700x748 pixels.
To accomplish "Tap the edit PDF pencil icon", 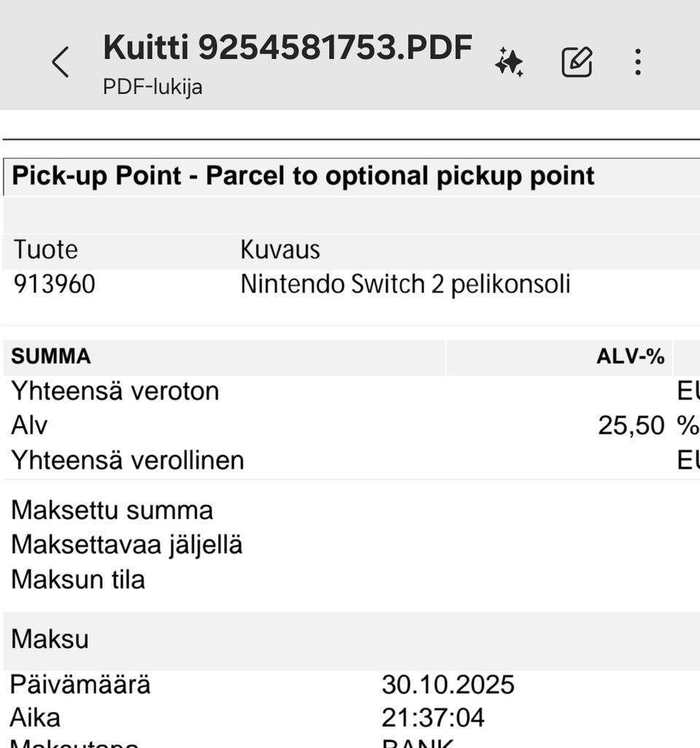I will coord(577,62).
